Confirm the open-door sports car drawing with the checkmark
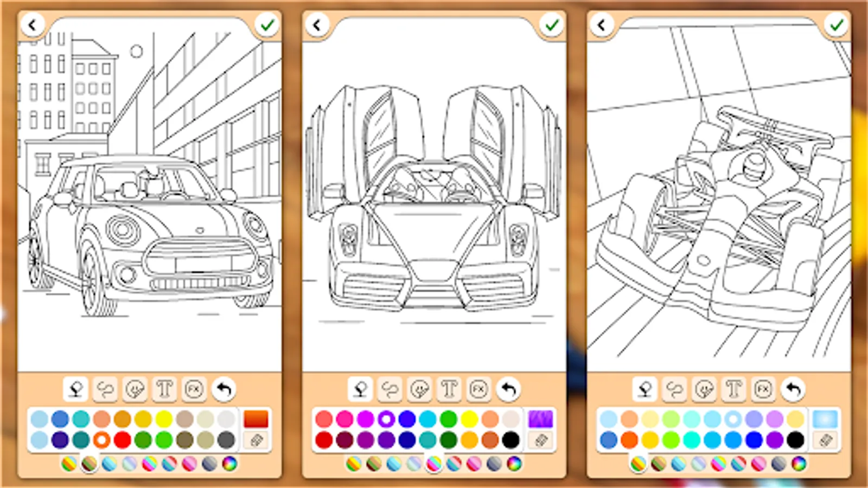Screen dimensions: 868x488 [x=552, y=25]
